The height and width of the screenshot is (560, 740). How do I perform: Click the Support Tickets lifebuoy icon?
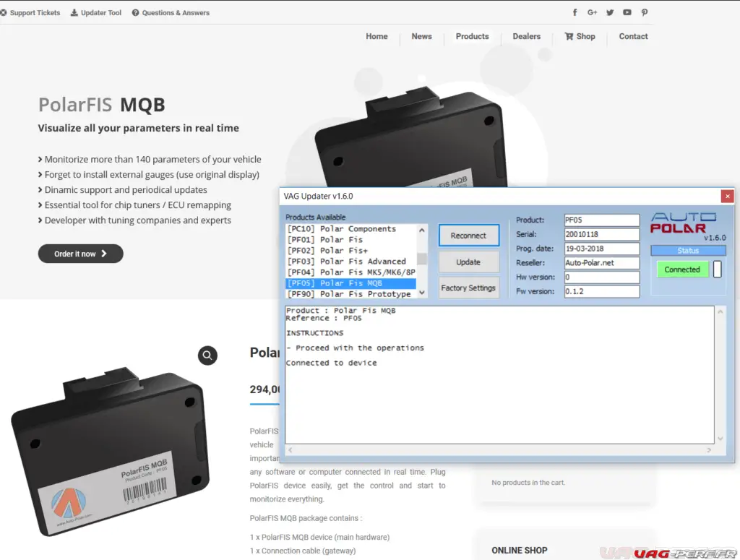pyautogui.click(x=4, y=13)
